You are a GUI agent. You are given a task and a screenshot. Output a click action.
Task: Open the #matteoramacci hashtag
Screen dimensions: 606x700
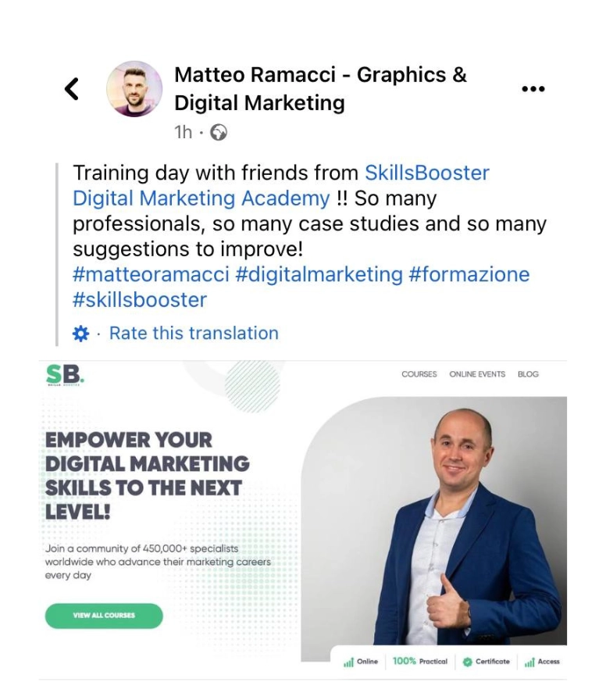click(151, 274)
